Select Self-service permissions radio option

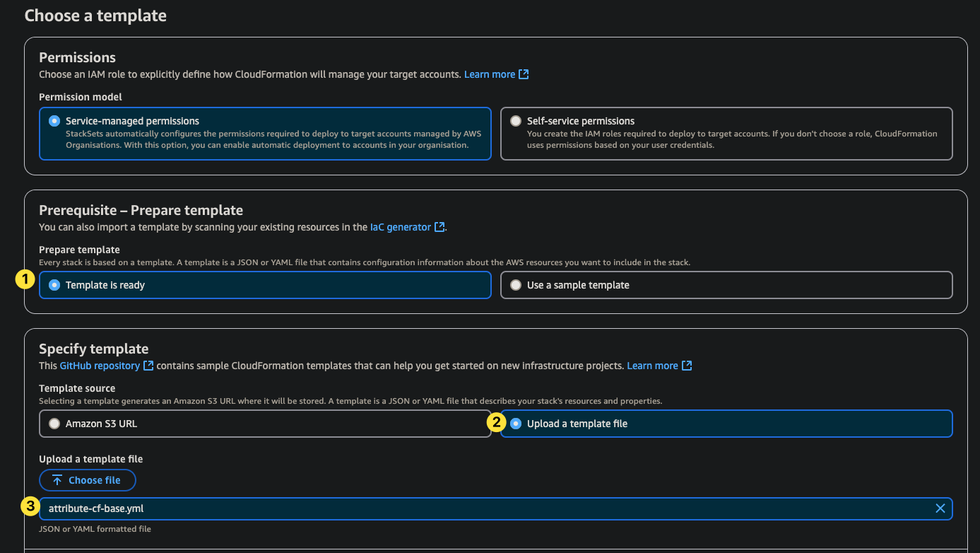point(726,134)
